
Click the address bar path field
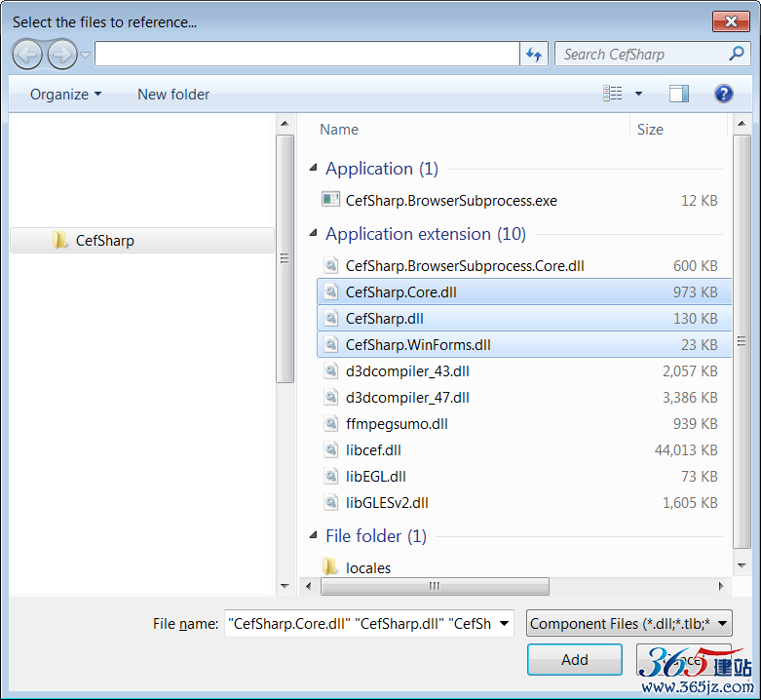coord(307,54)
